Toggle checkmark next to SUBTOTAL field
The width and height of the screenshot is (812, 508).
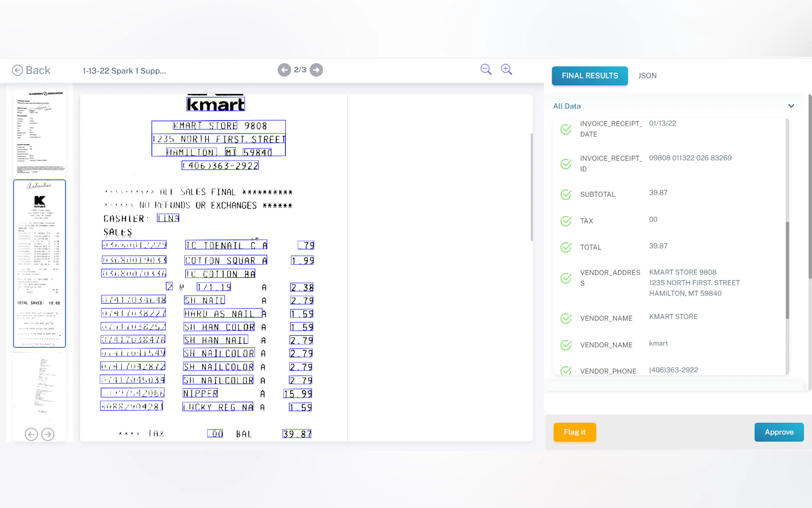point(566,194)
